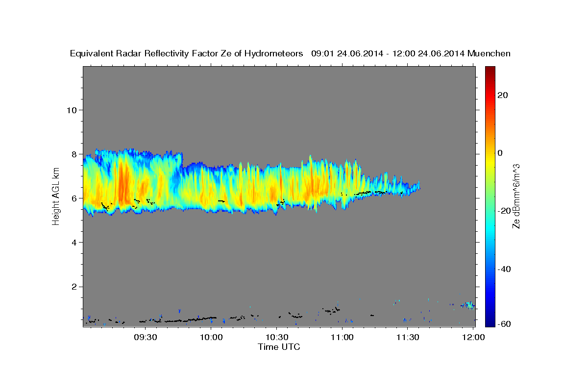588x392 pixels.
Task: Click the dark red top of the colorbar
Action: click(x=490, y=70)
